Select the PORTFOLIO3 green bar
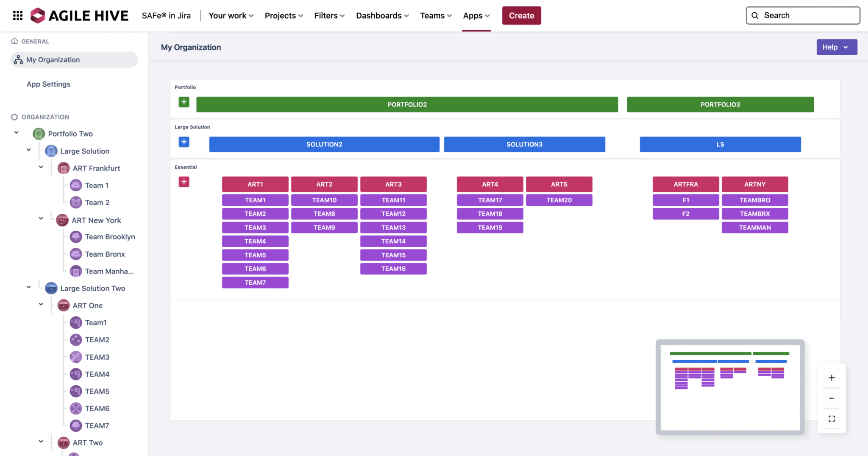The height and width of the screenshot is (456, 868). coord(720,104)
